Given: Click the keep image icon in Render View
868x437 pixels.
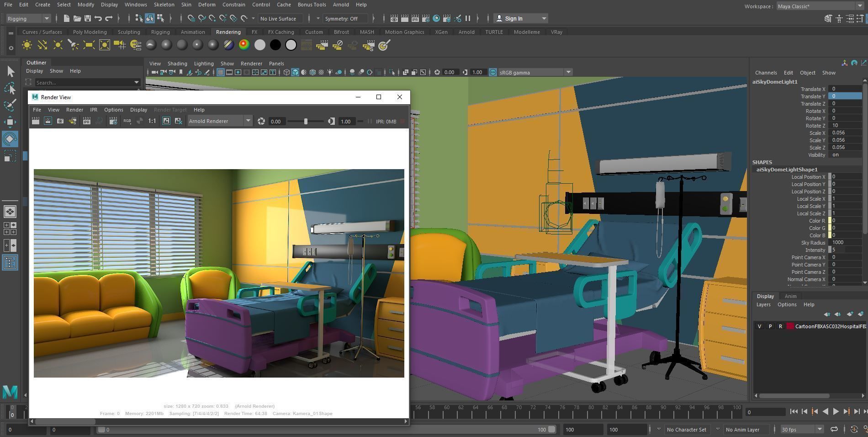Looking at the screenshot, I should (166, 121).
